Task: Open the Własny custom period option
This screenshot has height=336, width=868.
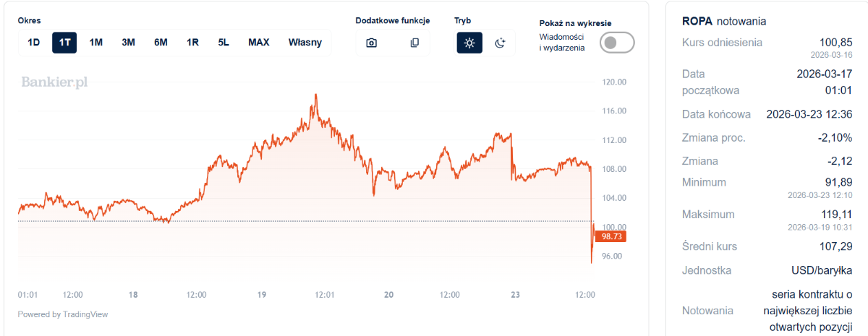Action: 305,43
